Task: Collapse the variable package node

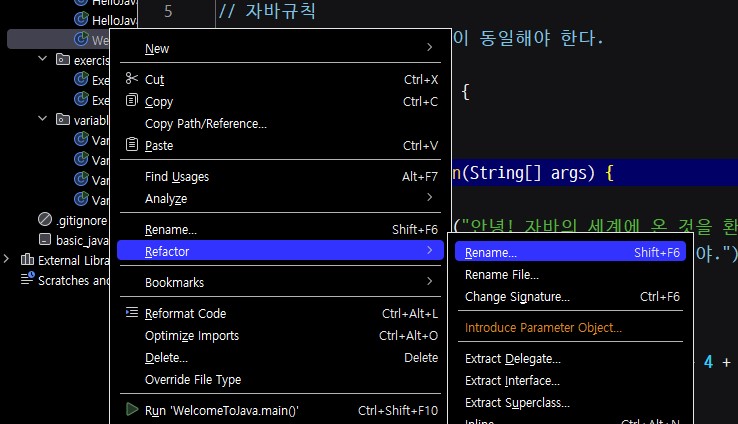Action: 42,119
